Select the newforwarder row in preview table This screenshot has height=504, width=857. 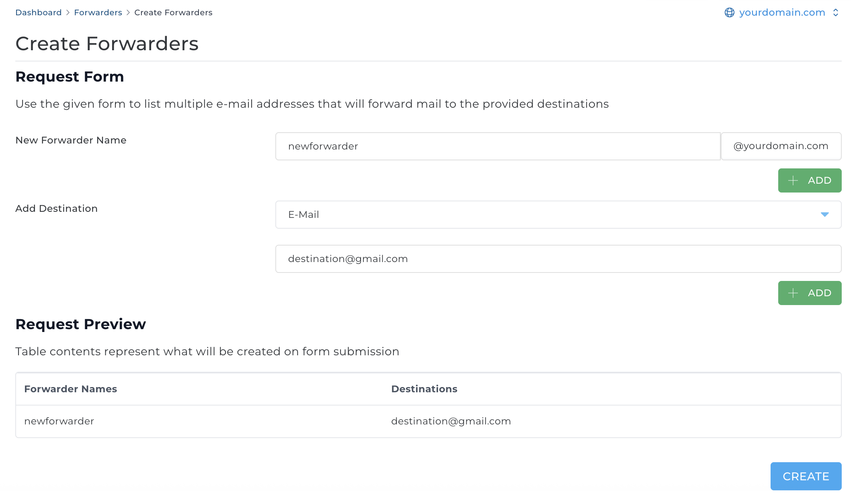coord(59,421)
